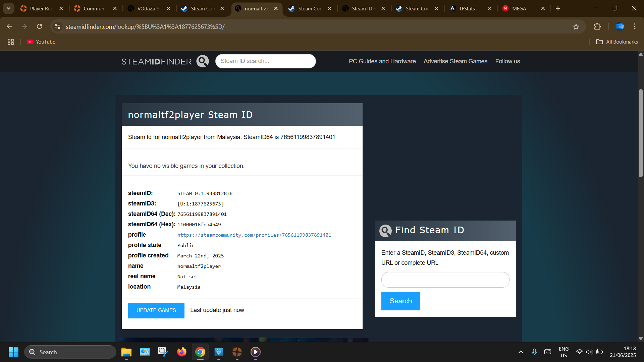
Task: Focus the Steam ID search box in header
Action: tap(265, 61)
